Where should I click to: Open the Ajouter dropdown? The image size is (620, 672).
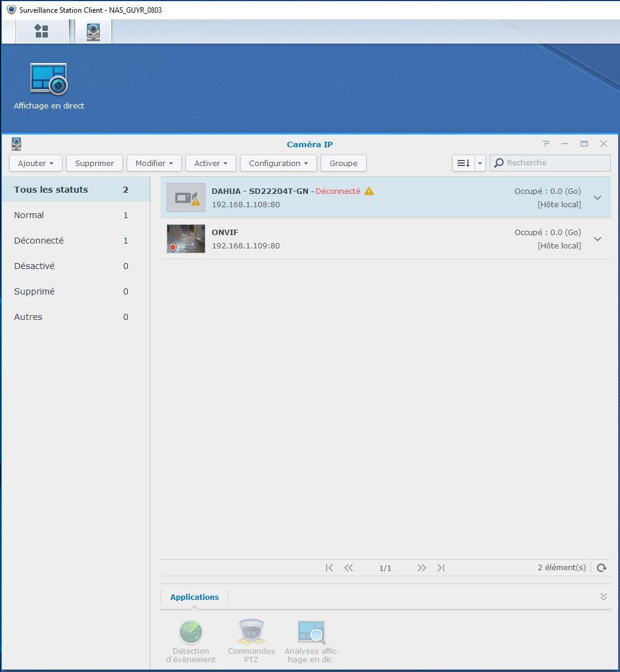(36, 163)
